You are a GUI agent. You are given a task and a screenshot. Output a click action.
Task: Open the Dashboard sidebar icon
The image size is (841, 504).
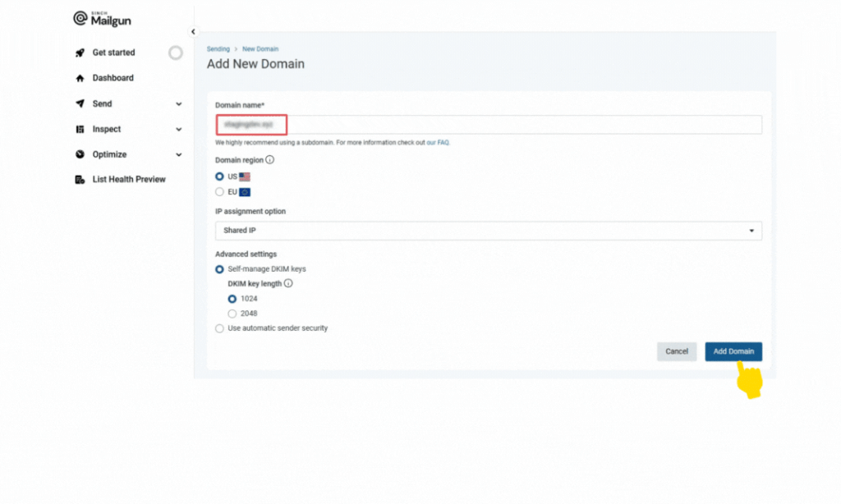(81, 78)
